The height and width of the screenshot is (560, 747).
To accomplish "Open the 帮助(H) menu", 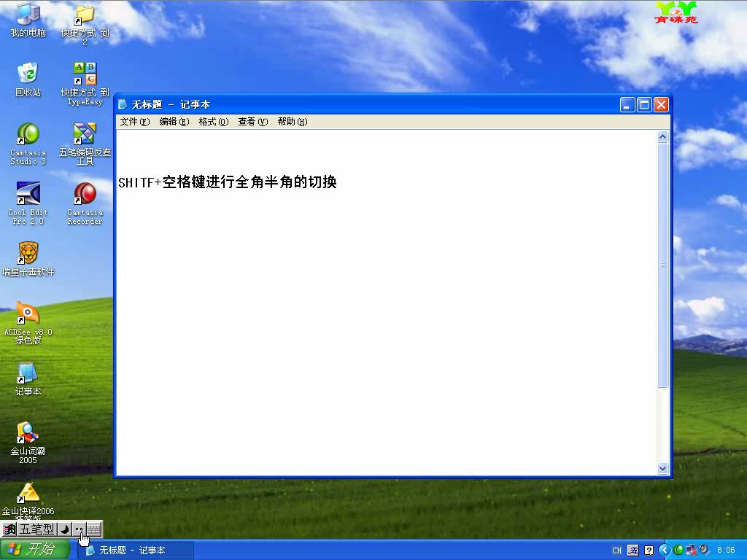I will [x=293, y=122].
